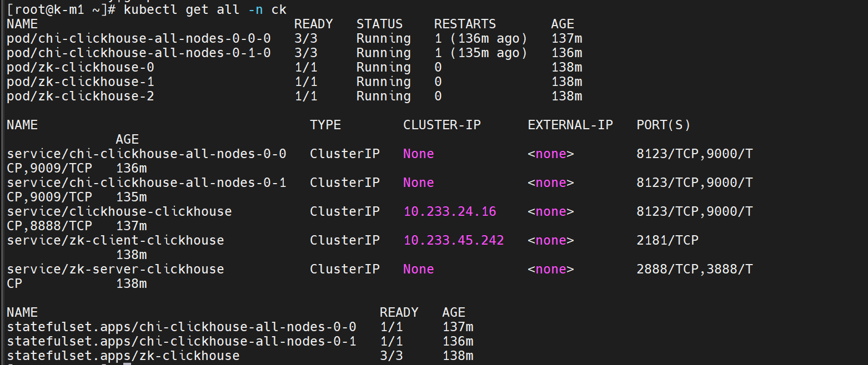
Task: Click pod/zk-clickhouse-0 entry
Action: [81, 67]
